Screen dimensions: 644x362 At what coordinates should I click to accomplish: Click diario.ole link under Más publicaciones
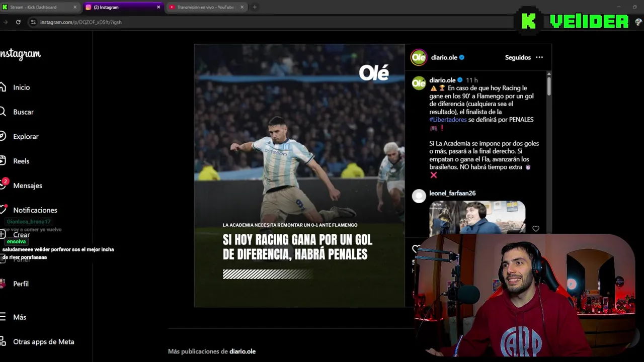[x=243, y=351]
